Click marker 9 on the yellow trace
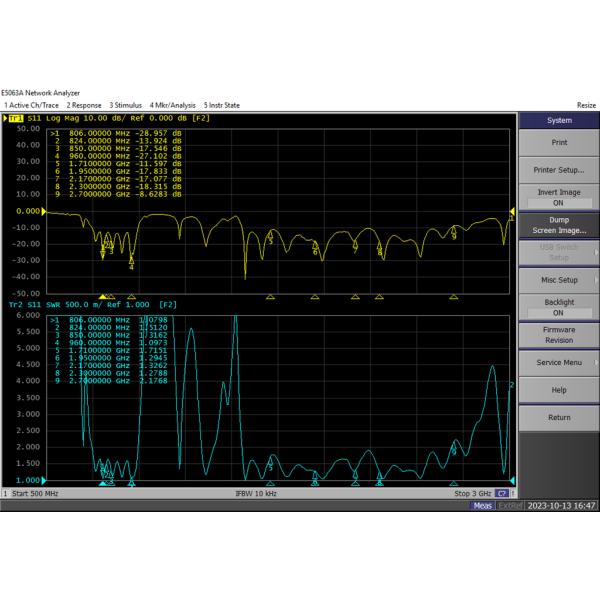The image size is (600, 600). pos(454,235)
